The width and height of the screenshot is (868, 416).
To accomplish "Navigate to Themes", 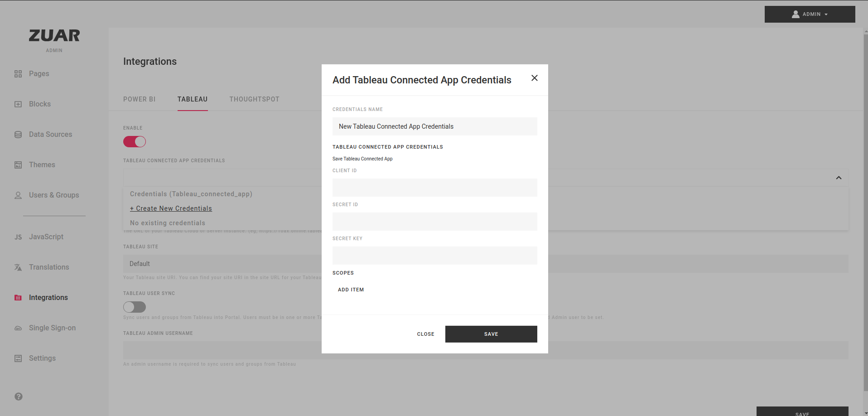I will 42,165.
